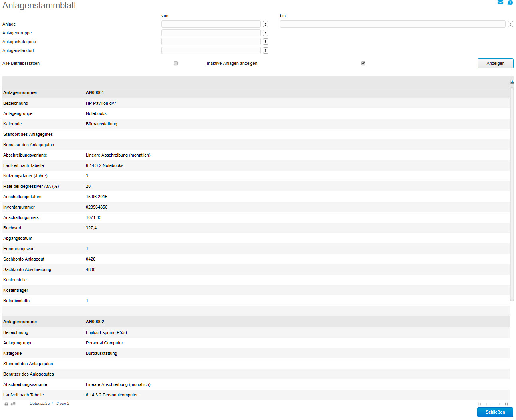The image size is (516, 420).
Task: Click the gears icon beside the printer
Action: pyautogui.click(x=13, y=404)
